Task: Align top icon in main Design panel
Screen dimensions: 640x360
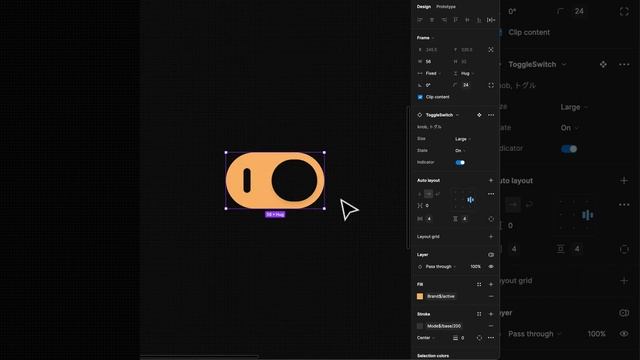Action: [x=456, y=20]
